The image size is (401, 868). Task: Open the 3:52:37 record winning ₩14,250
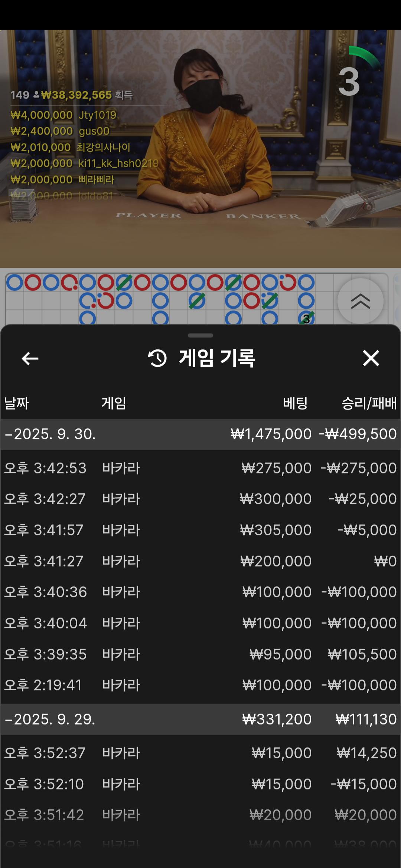200,753
